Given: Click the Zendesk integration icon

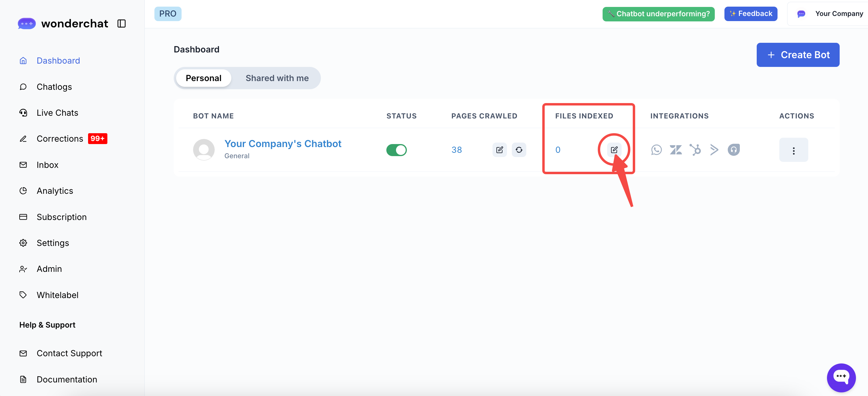Looking at the screenshot, I should pyautogui.click(x=676, y=150).
